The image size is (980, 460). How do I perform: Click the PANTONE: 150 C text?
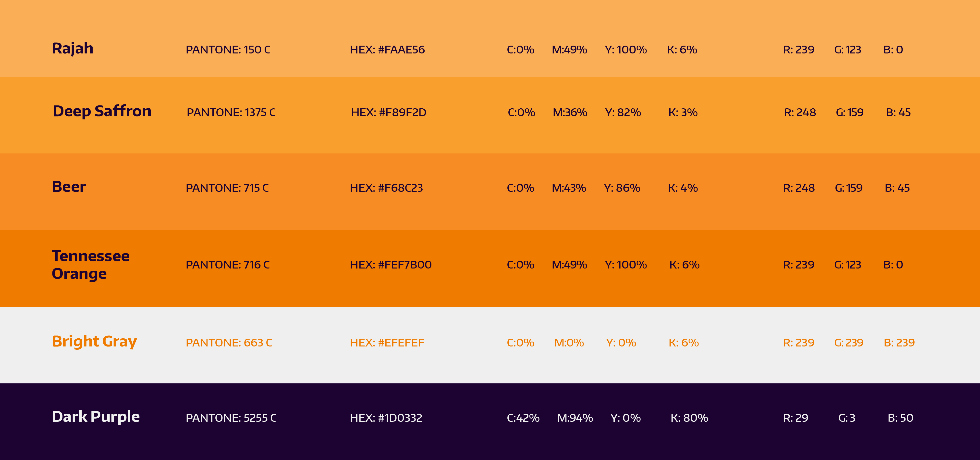[228, 50]
